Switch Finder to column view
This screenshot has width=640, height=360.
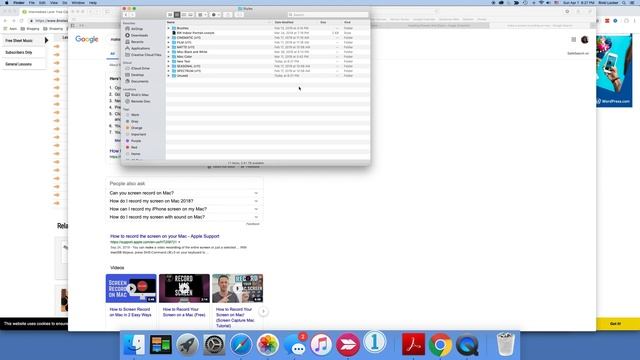(184, 15)
